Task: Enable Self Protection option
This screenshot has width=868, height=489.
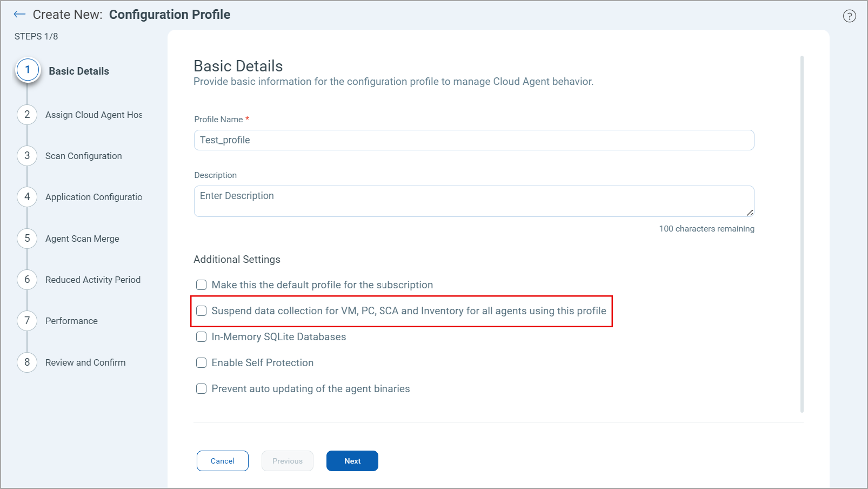Action: [x=201, y=362]
